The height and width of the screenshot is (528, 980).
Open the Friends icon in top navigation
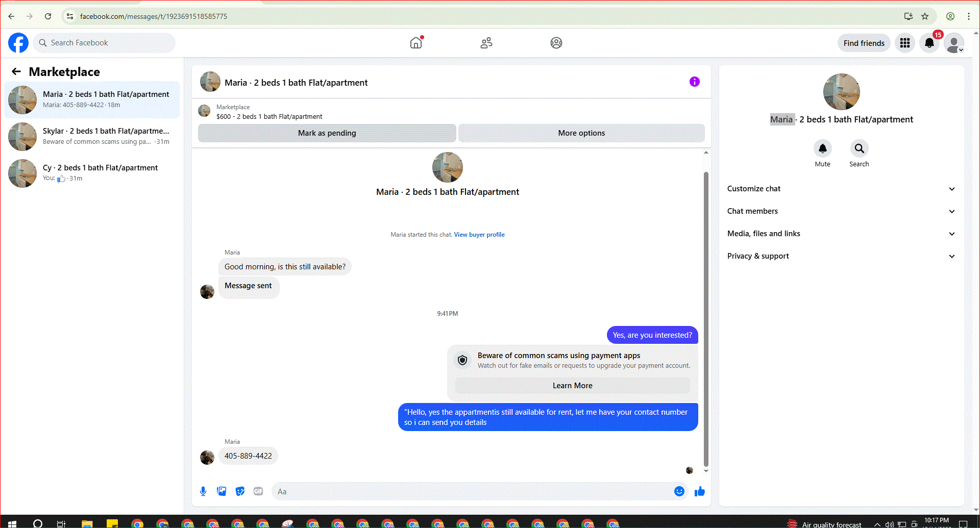pyautogui.click(x=486, y=43)
